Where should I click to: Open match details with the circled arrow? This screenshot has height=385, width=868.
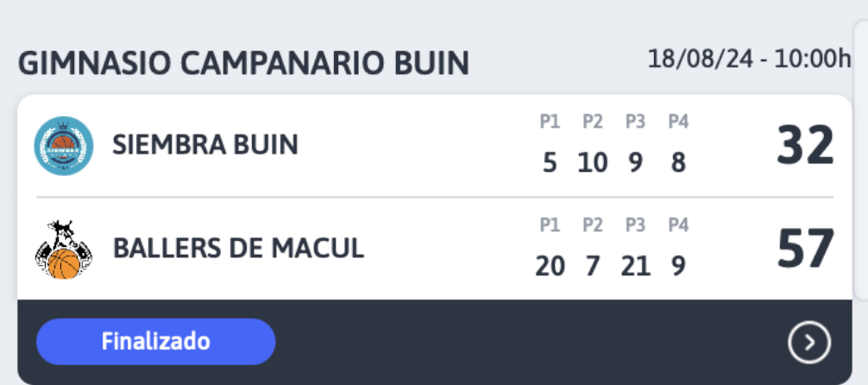(x=809, y=343)
